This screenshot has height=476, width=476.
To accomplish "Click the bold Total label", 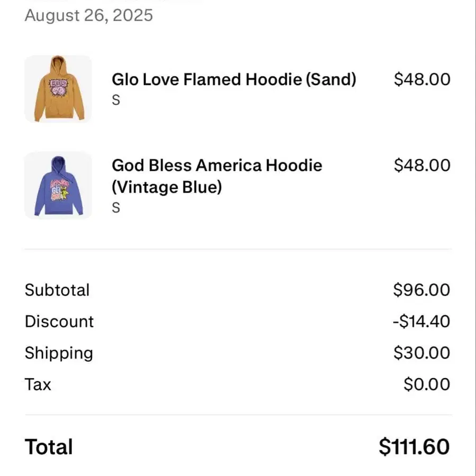I will point(49,447).
